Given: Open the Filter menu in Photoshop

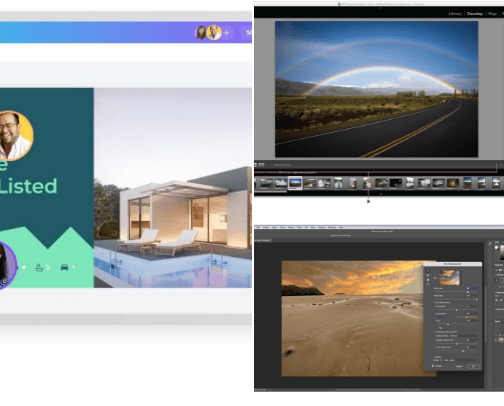Looking at the screenshot, I should point(299,227).
